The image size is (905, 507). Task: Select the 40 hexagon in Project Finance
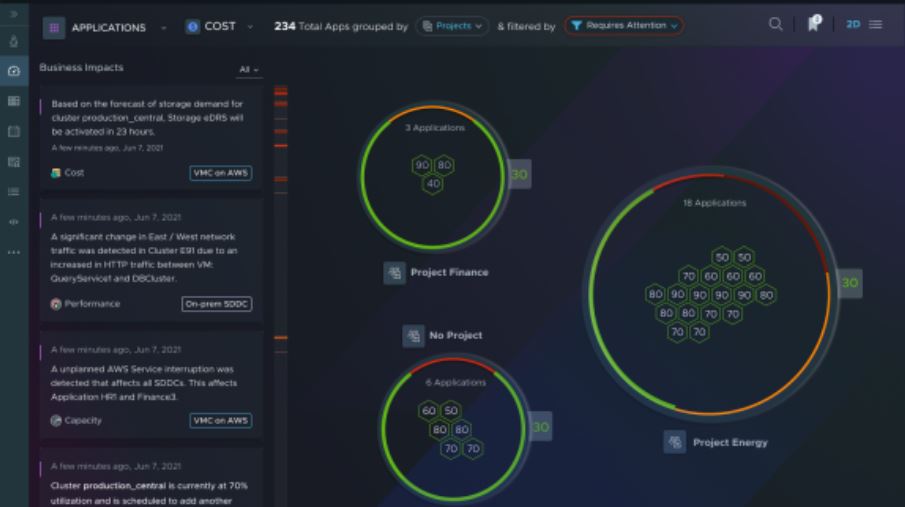pyautogui.click(x=433, y=184)
